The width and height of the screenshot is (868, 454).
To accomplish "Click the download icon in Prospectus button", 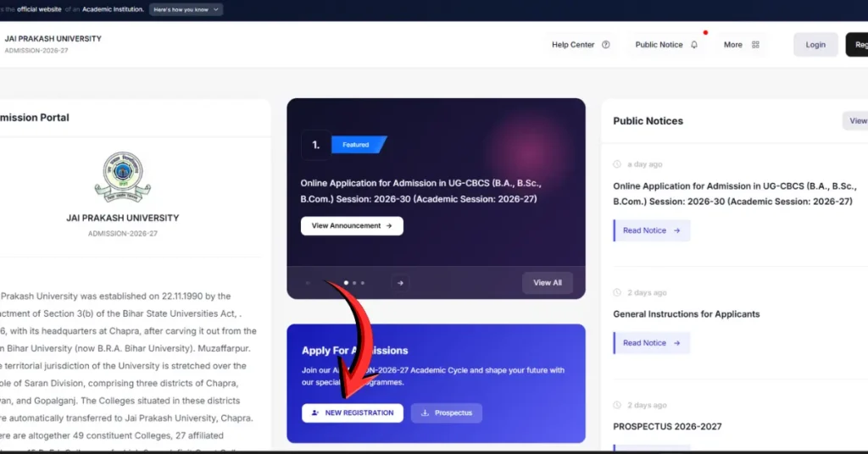I will pos(426,413).
